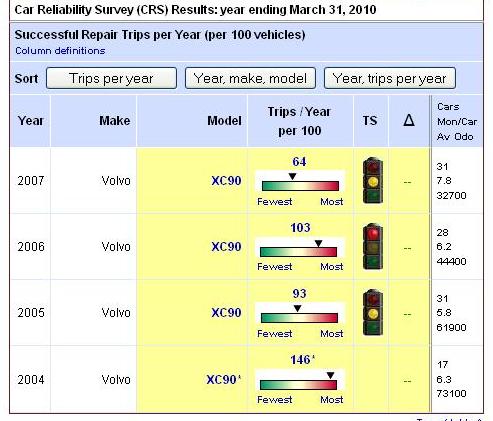This screenshot has width=493, height=421.
Task: Click the 2004 green-to-red gradient bar
Action: click(x=298, y=385)
